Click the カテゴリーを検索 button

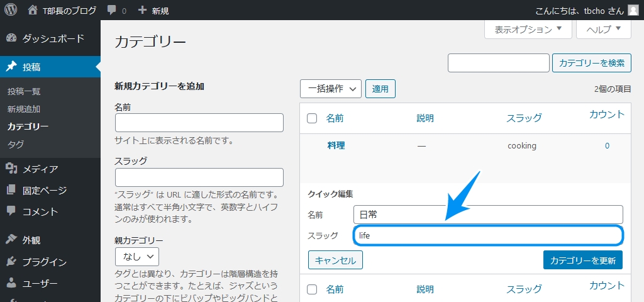click(591, 63)
